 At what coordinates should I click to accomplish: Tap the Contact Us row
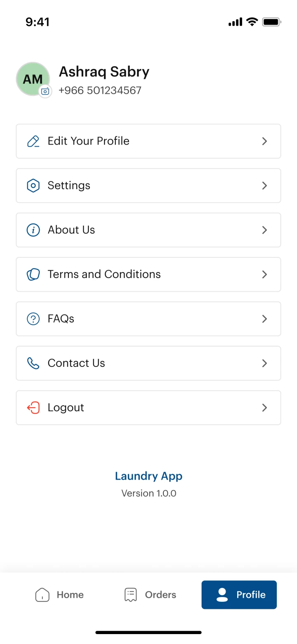coord(148,363)
